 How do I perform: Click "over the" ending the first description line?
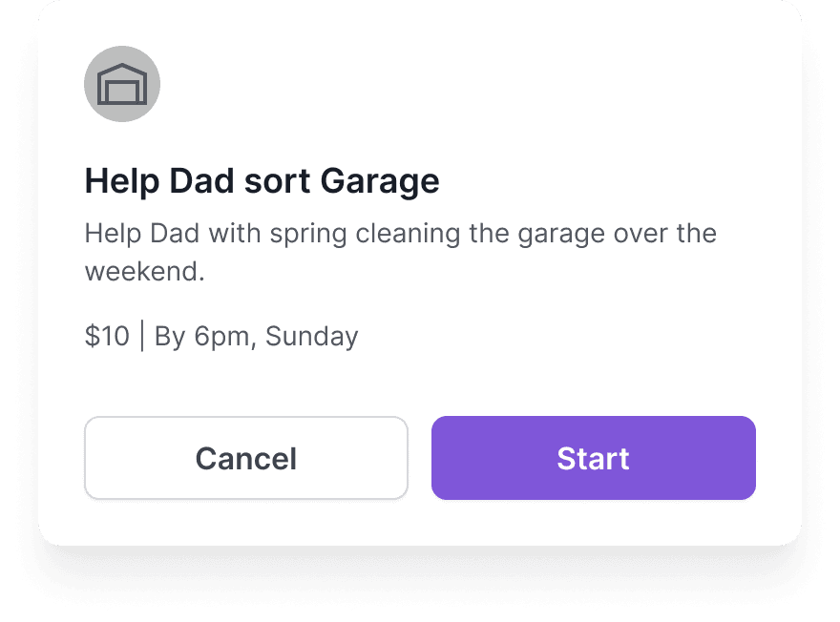tap(670, 234)
